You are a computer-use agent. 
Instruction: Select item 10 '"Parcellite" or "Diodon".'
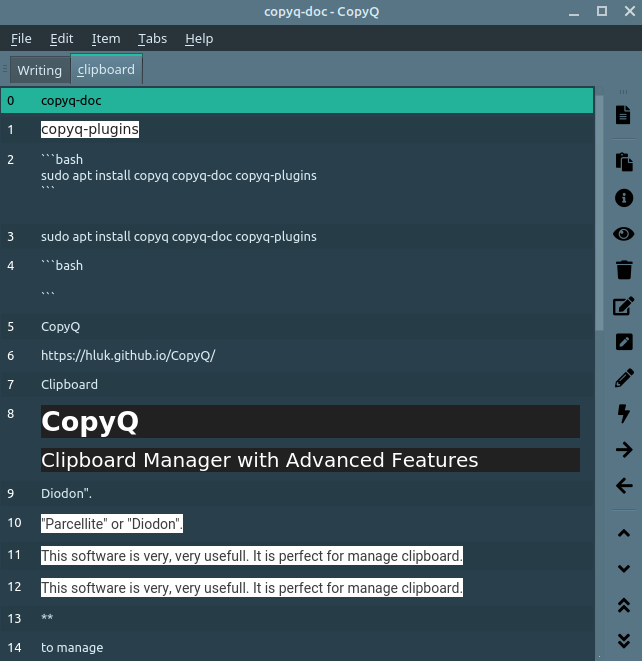point(297,523)
